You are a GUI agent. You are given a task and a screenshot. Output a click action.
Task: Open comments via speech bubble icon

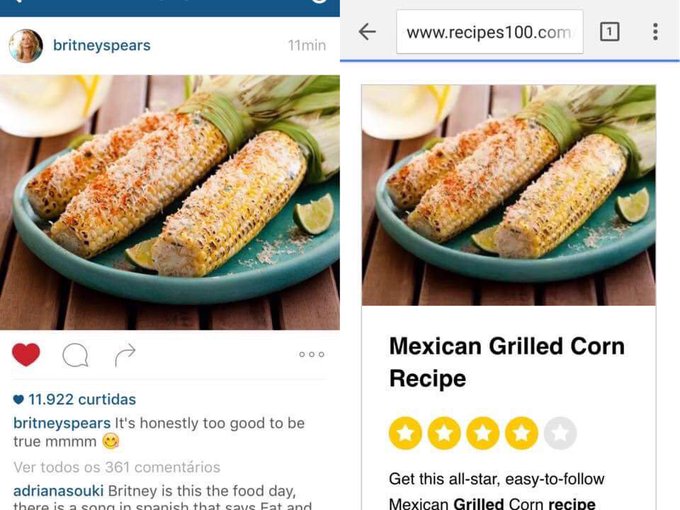(x=75, y=355)
